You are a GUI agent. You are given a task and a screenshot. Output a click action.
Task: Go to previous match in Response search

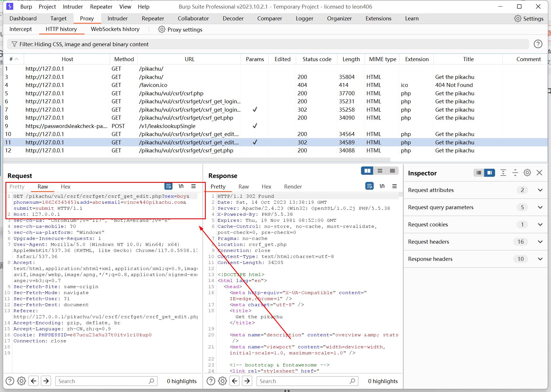pos(235,381)
